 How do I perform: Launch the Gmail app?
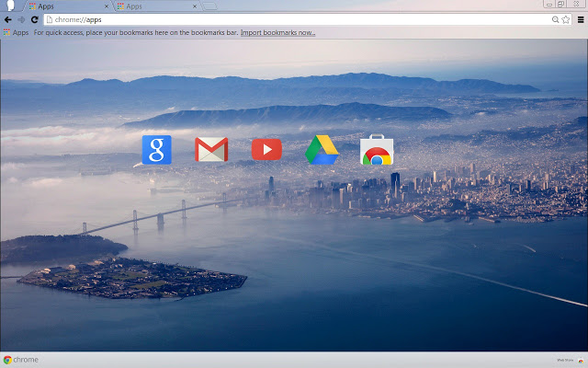point(211,149)
